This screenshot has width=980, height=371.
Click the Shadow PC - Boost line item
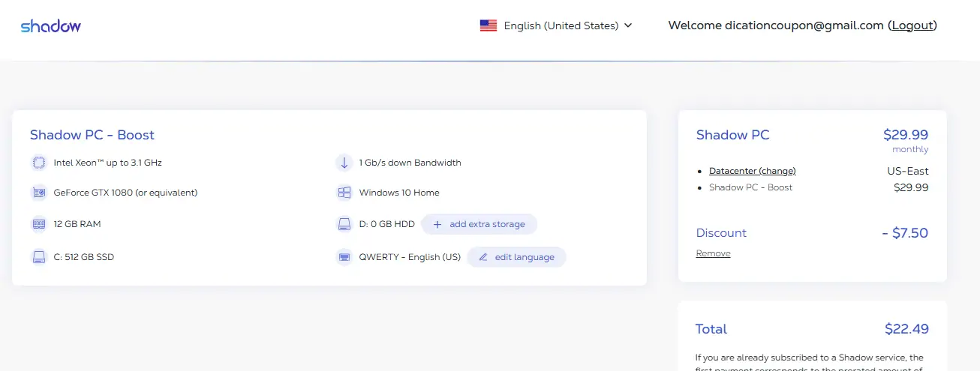click(x=750, y=187)
